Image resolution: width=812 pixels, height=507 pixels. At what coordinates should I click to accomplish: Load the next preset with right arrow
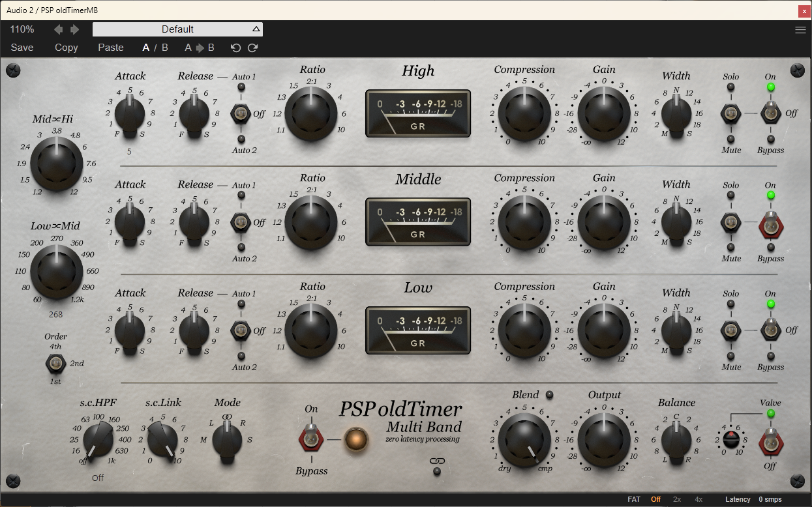(74, 29)
